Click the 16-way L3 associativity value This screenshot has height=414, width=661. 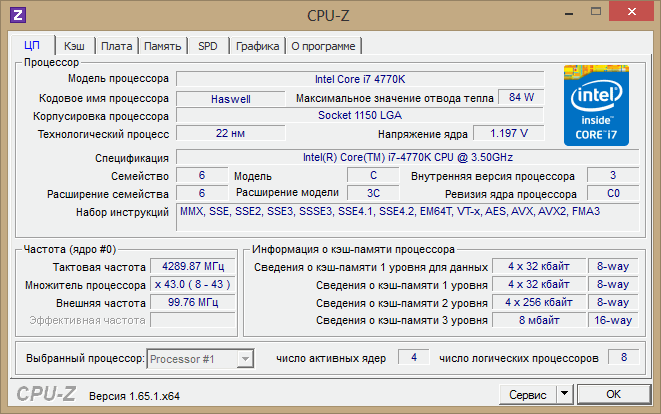coord(613,320)
